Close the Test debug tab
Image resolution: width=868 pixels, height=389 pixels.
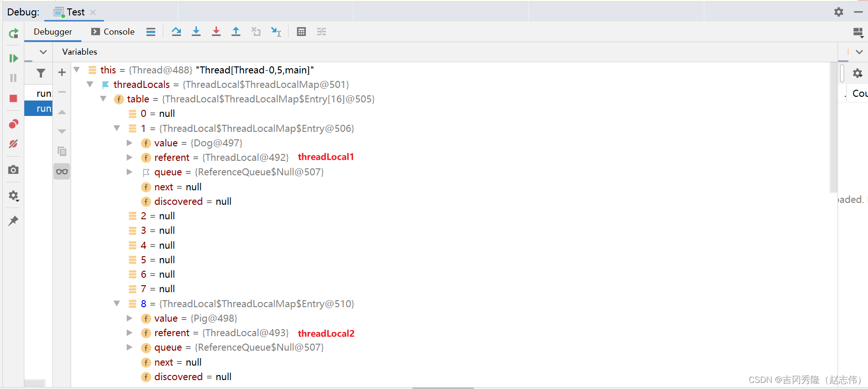tap(93, 12)
